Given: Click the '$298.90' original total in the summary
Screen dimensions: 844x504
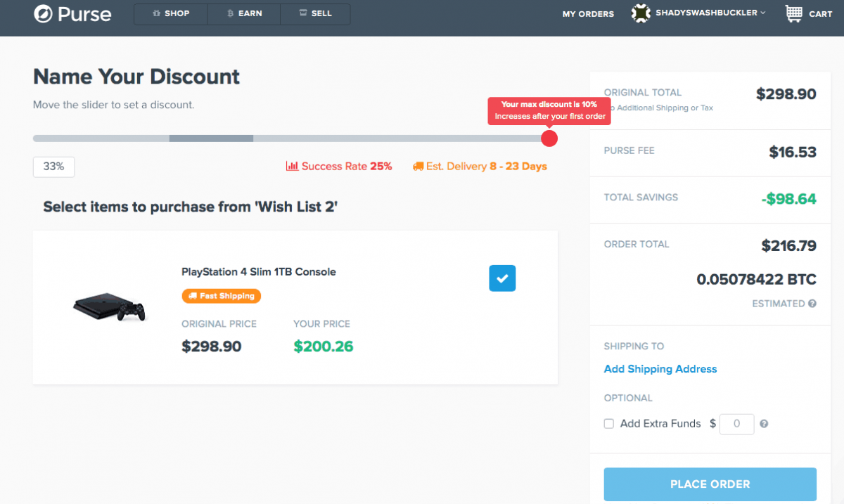Looking at the screenshot, I should click(x=786, y=94).
